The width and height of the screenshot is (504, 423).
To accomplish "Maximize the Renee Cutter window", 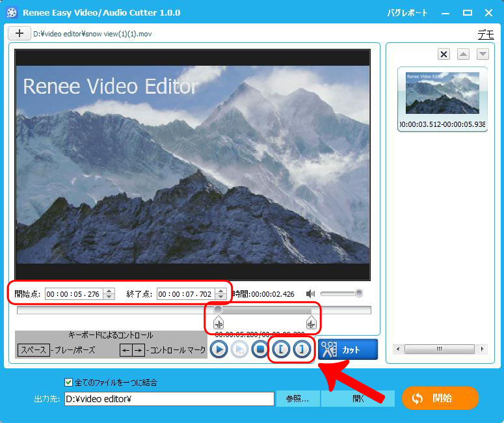I will 468,13.
